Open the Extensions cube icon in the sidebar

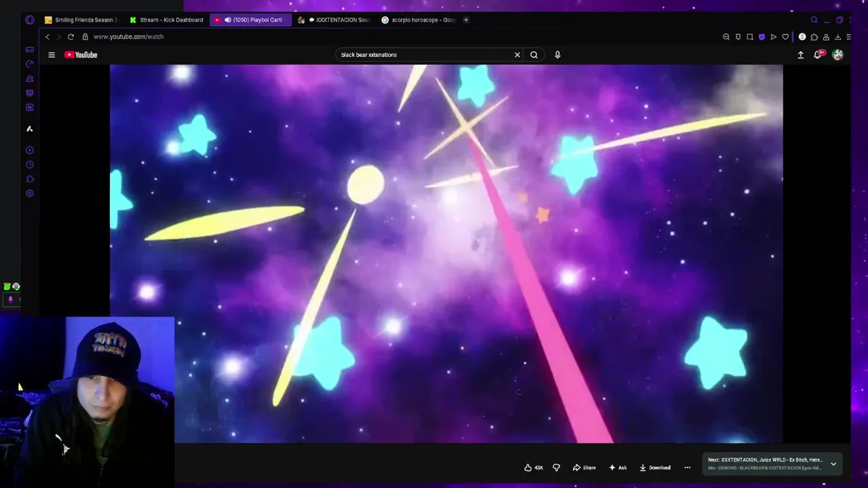30,179
